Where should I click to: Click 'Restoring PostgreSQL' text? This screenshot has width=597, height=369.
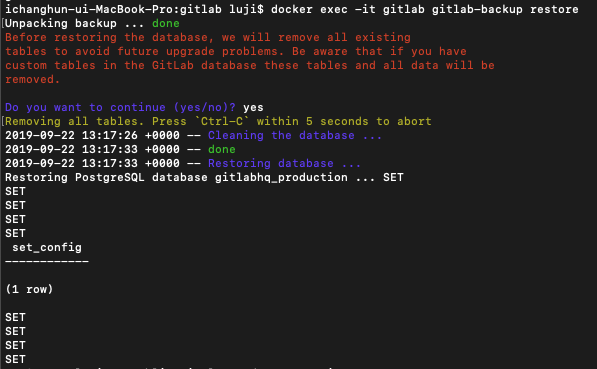75,177
